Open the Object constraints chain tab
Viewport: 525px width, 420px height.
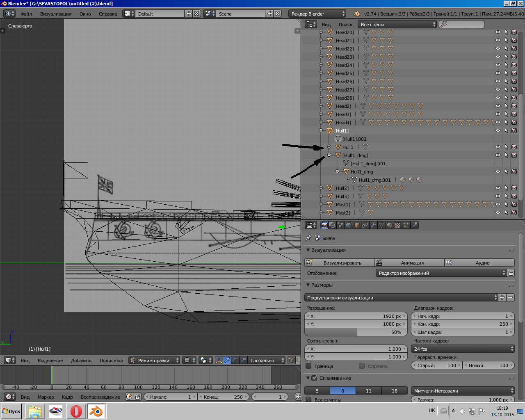click(365, 225)
